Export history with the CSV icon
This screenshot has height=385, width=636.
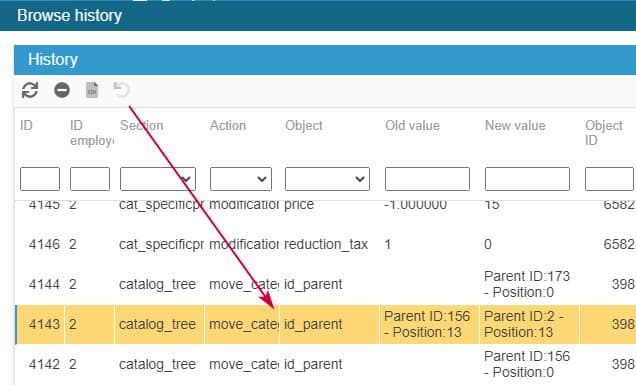(x=92, y=90)
